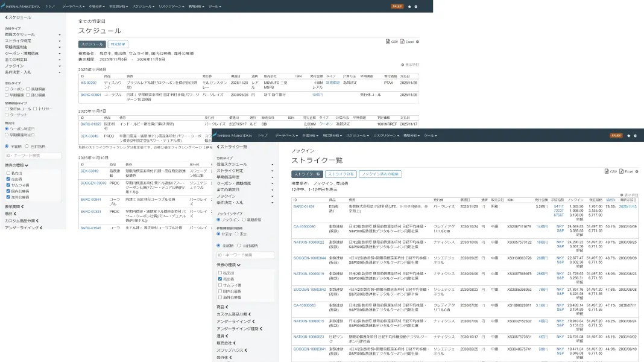644x362 pixels.
Task: Switch to ストライク分布 tab
Action: (341, 174)
